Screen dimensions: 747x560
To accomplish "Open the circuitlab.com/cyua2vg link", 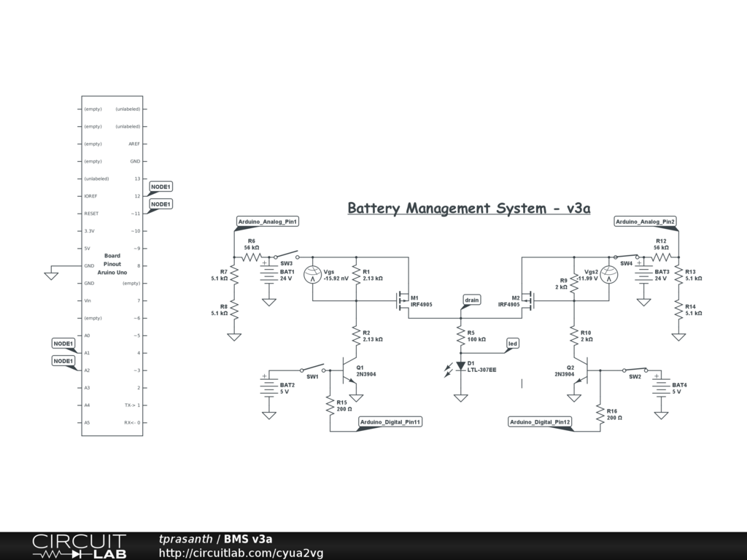I will pyautogui.click(x=241, y=553).
